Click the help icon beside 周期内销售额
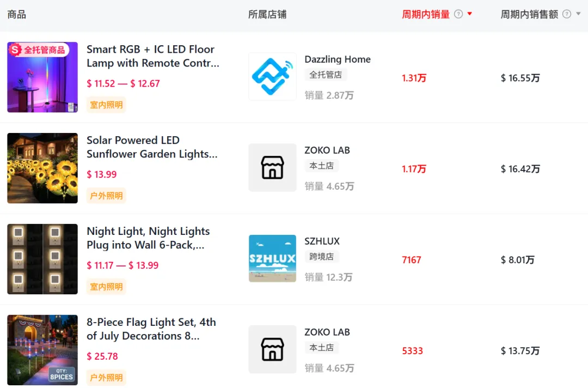The height and width of the screenshot is (388, 588). point(567,14)
